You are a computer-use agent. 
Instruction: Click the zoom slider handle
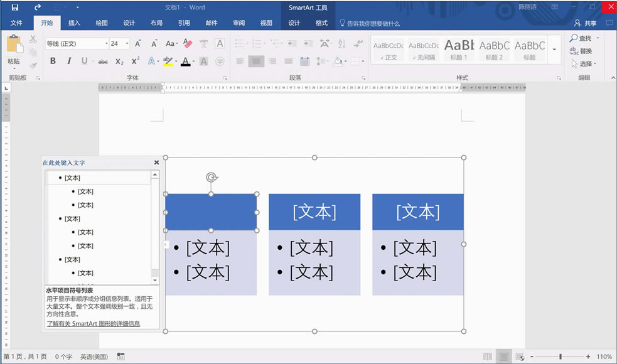[561, 356]
